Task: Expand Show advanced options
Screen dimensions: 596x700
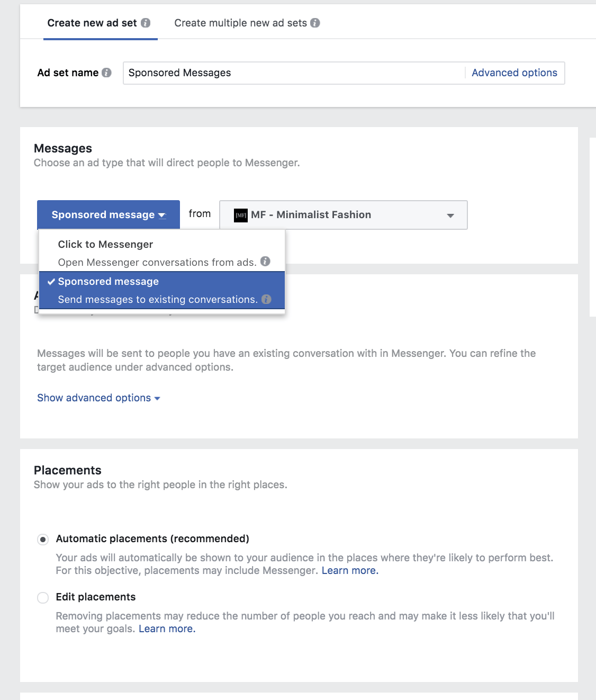Action: pos(98,398)
